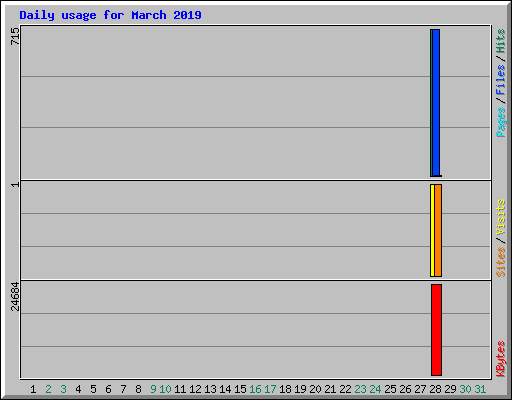Click the red KBytes bar for day 28

pos(436,330)
